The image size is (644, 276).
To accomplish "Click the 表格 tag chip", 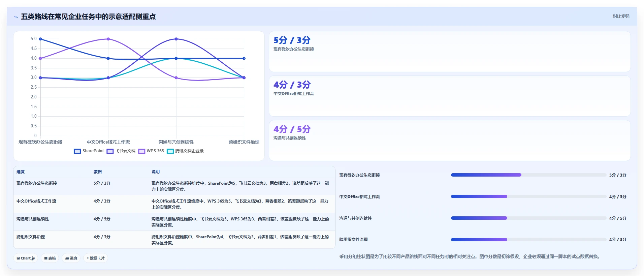I will (x=50, y=258).
